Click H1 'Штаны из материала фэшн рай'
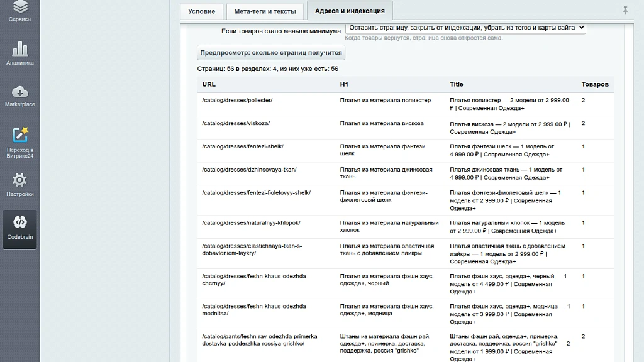 [386, 344]
